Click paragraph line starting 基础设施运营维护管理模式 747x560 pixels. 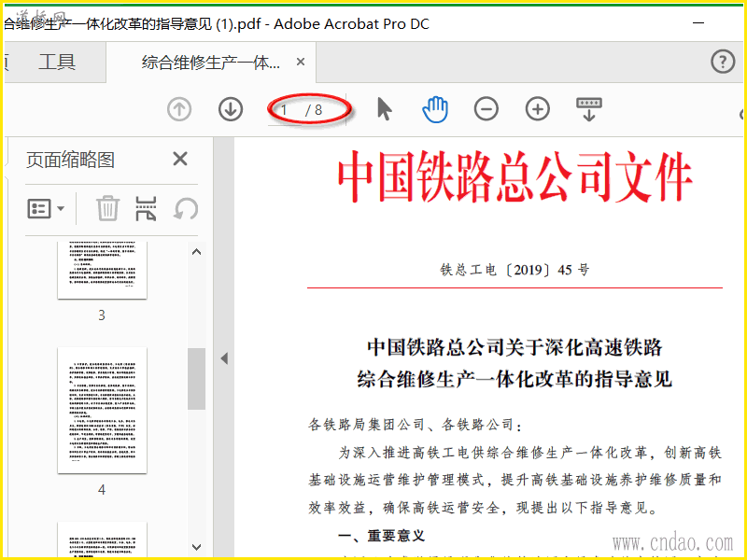[x=515, y=480]
